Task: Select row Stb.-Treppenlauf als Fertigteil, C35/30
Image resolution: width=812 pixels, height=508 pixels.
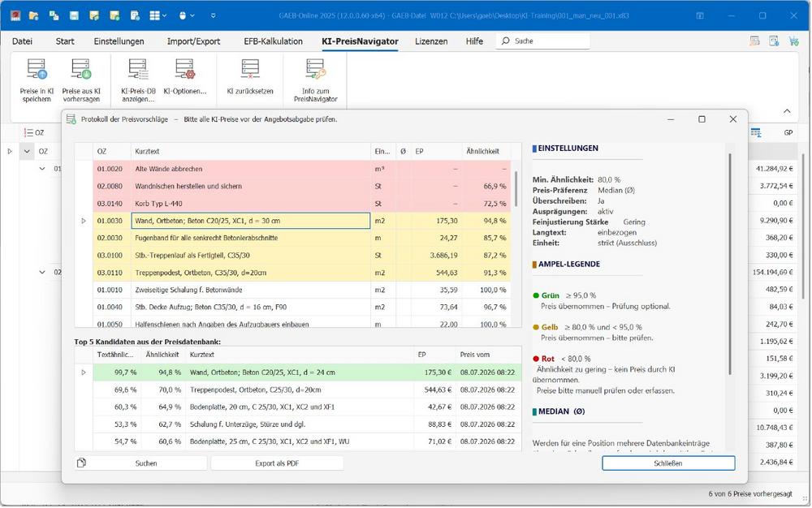Action: click(x=302, y=255)
